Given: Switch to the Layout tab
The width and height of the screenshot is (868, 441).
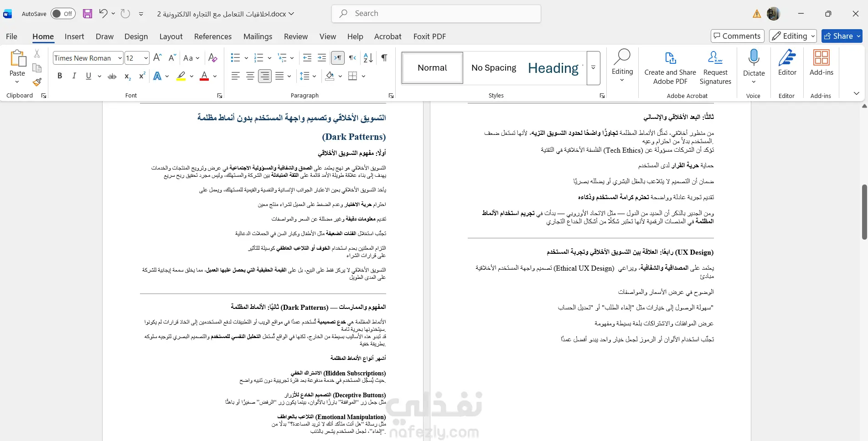Looking at the screenshot, I should 171,36.
